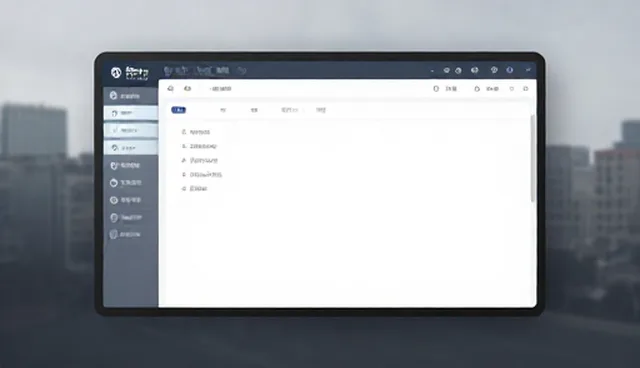640x368 pixels.
Task: Click the heart-shaped icon in the white toolbar
Action: pos(511,89)
